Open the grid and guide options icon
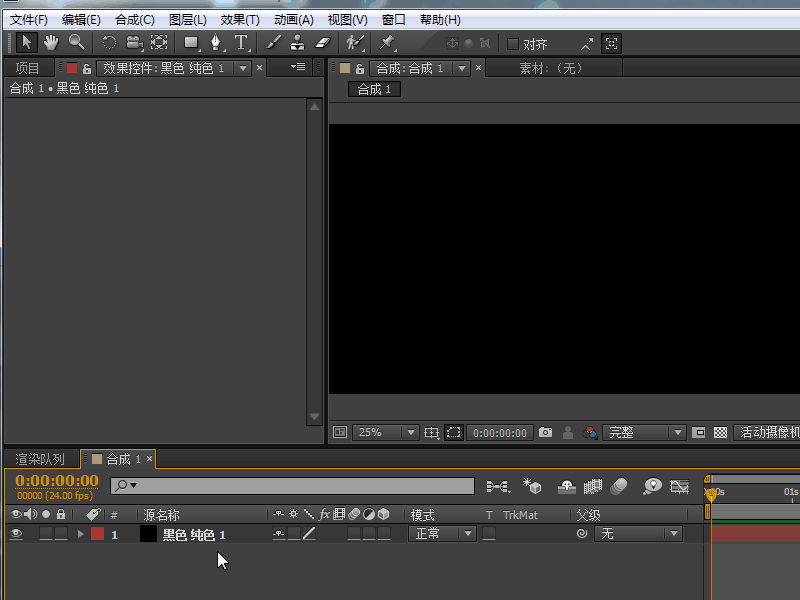This screenshot has width=800, height=600. point(432,433)
